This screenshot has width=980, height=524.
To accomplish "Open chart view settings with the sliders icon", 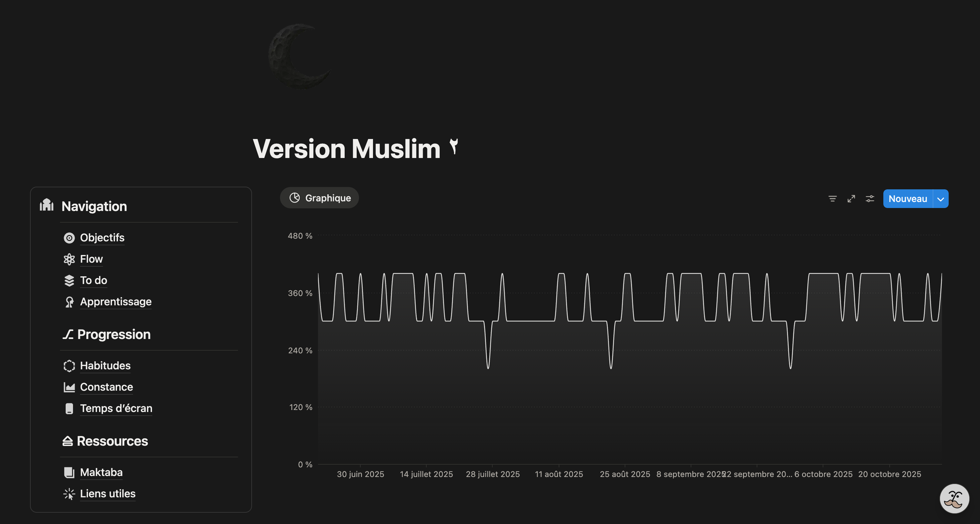I will (870, 198).
